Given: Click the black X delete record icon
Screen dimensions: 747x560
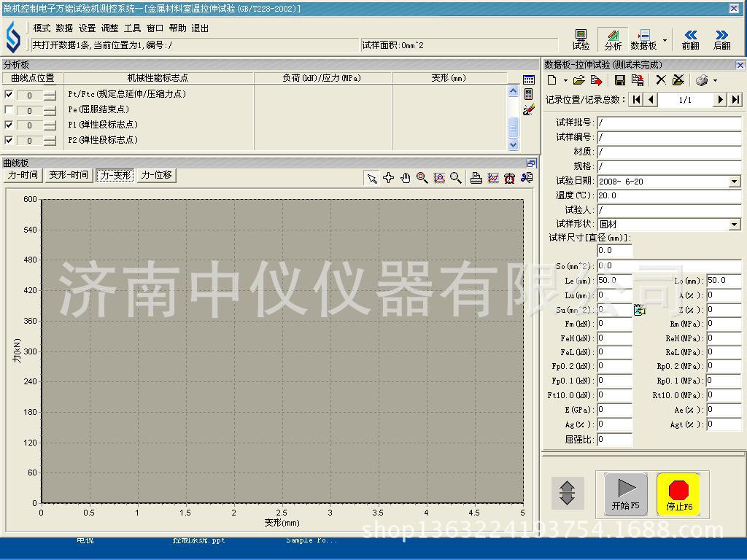Looking at the screenshot, I should coord(661,80).
